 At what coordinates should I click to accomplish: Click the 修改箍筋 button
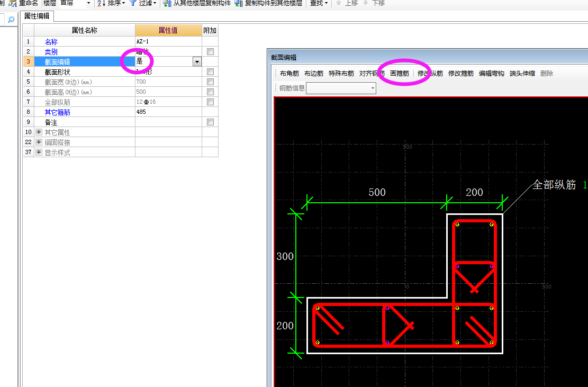[x=461, y=74]
